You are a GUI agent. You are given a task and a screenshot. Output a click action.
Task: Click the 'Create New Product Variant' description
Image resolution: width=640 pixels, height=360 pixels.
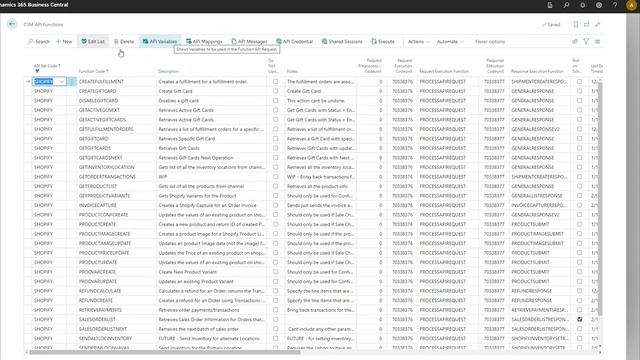tap(187, 272)
